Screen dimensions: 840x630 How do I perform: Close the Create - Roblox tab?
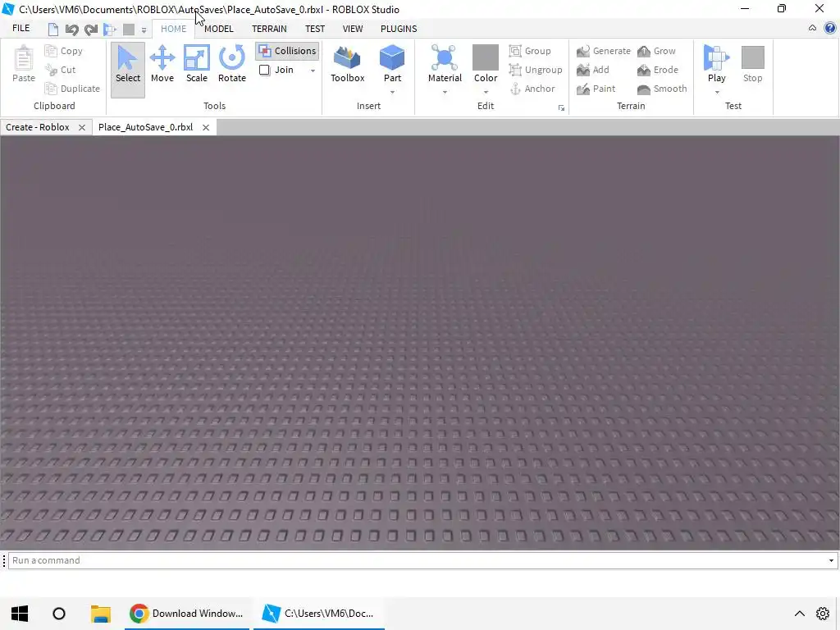pos(82,127)
